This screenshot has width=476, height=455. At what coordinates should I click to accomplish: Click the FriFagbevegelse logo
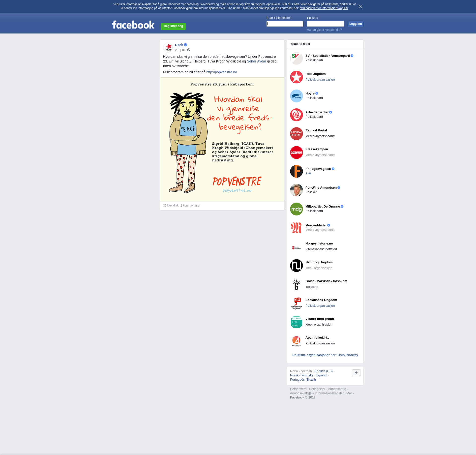[x=297, y=171]
